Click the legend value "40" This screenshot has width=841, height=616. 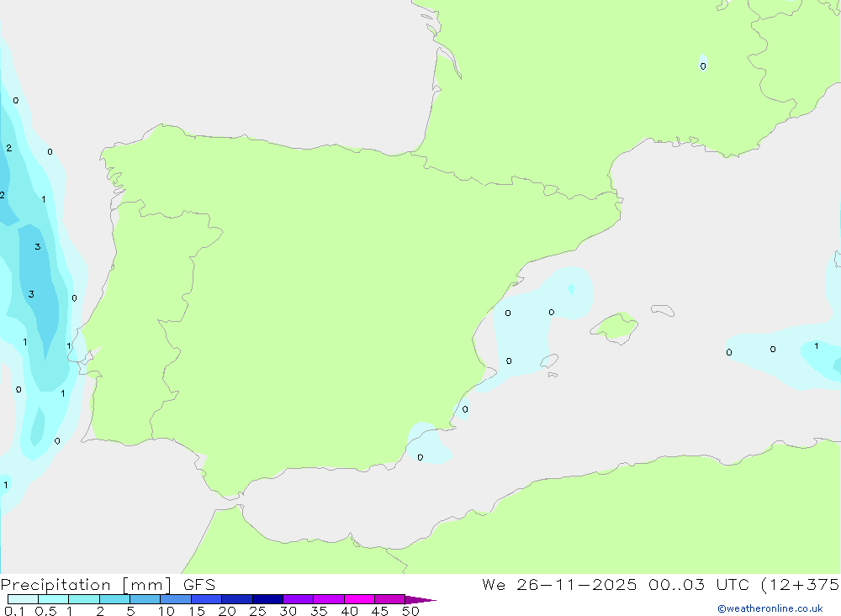coord(350,611)
